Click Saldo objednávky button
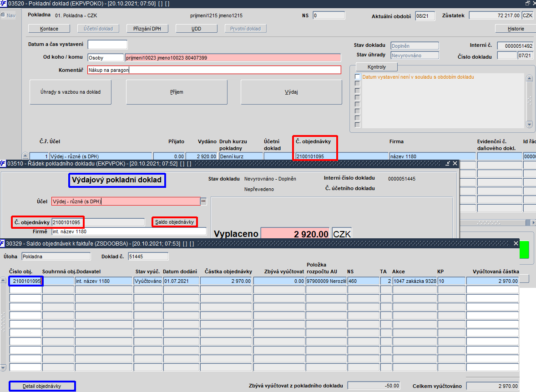 [174, 222]
